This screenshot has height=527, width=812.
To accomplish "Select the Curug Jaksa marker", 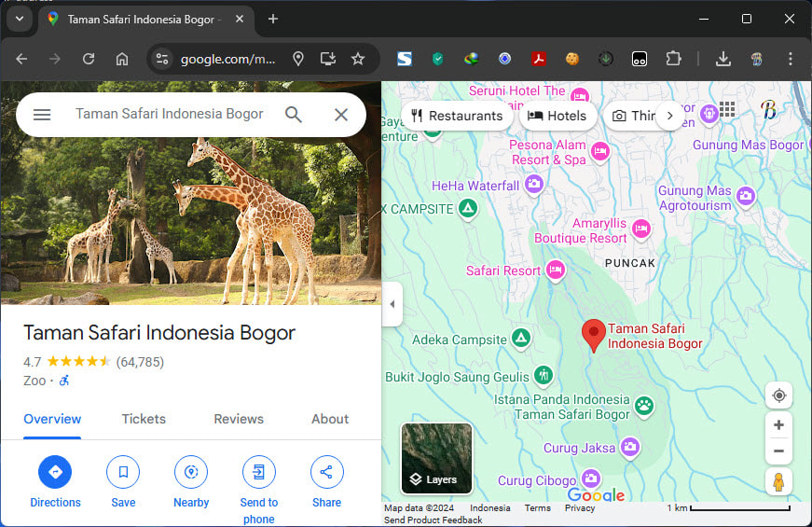I will (630, 447).
